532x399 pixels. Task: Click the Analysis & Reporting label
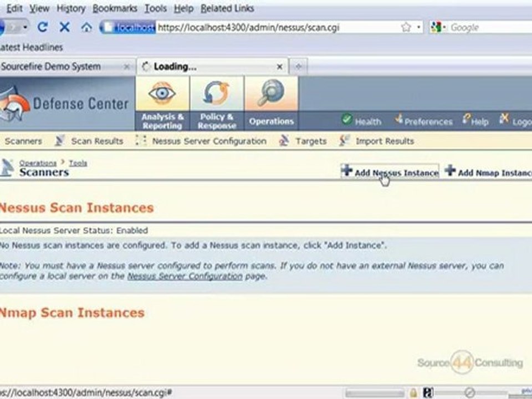(162, 121)
